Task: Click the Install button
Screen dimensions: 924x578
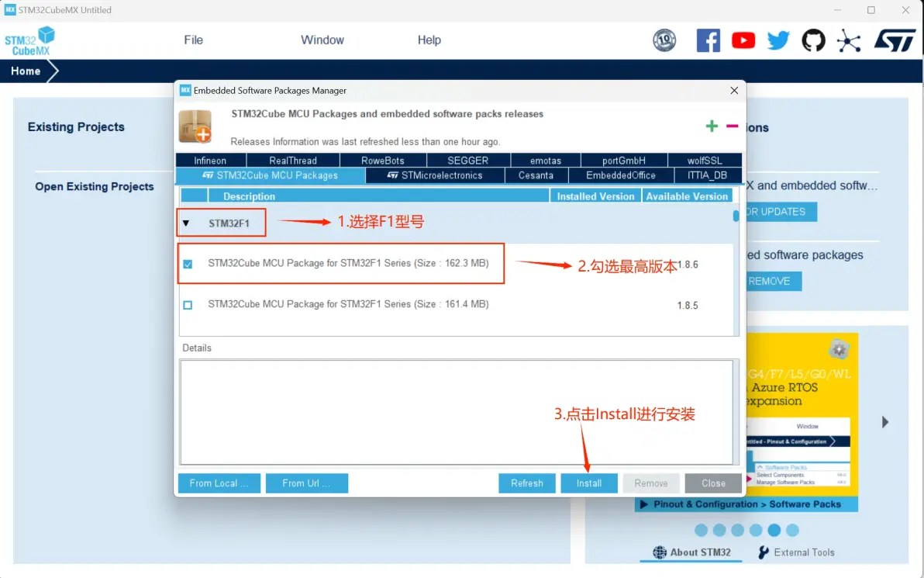Action: pyautogui.click(x=588, y=483)
